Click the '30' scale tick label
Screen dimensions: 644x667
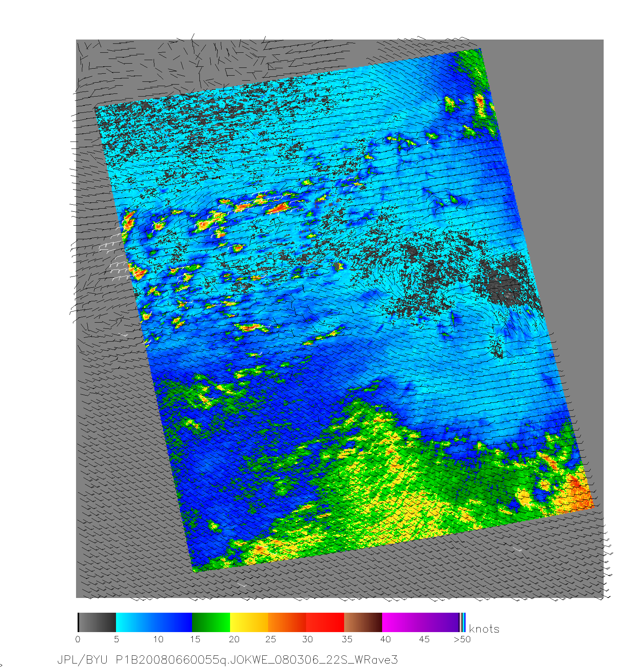click(x=307, y=639)
